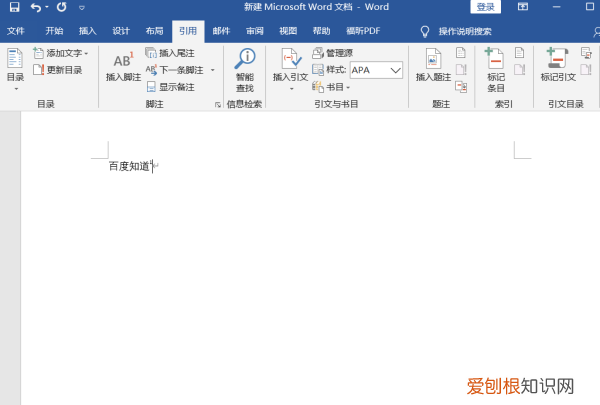Open the 目录 table of contents button

(15, 69)
